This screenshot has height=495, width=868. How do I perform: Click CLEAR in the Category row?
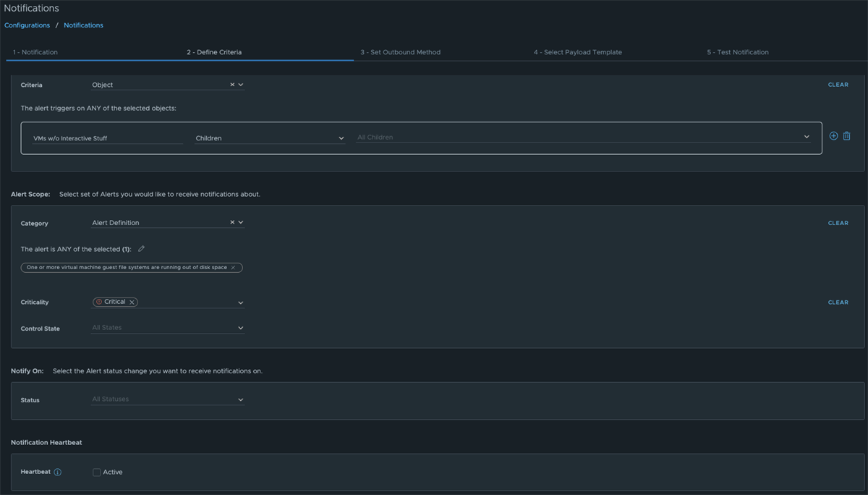pos(838,223)
